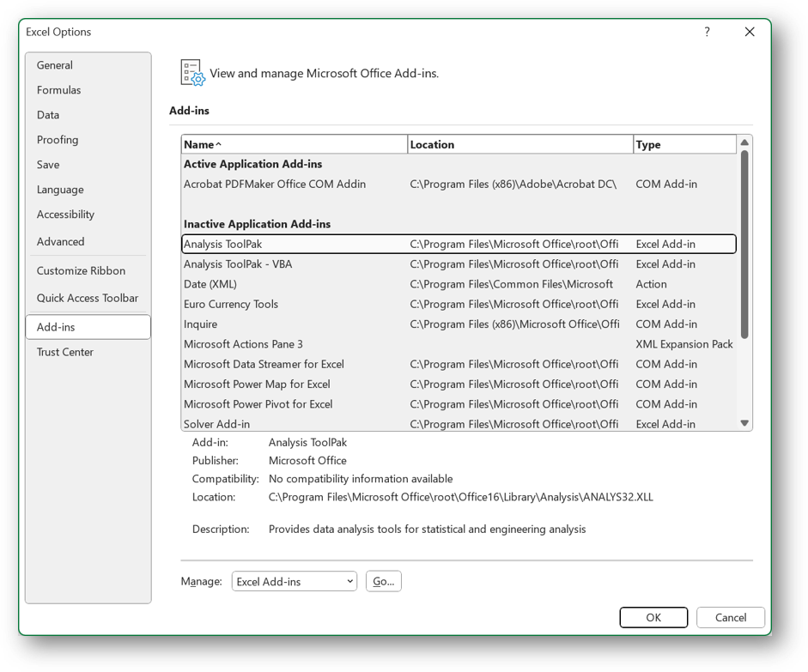Select the Proofing category in the sidebar
808x672 pixels.
click(x=58, y=139)
